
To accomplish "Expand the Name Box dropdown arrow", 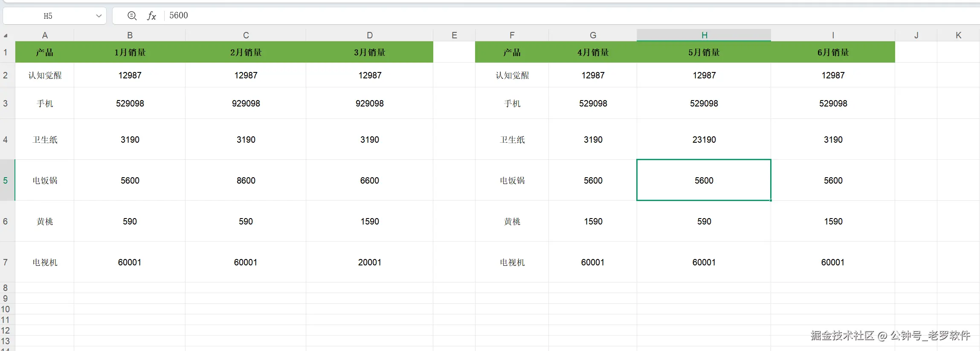I will [99, 16].
